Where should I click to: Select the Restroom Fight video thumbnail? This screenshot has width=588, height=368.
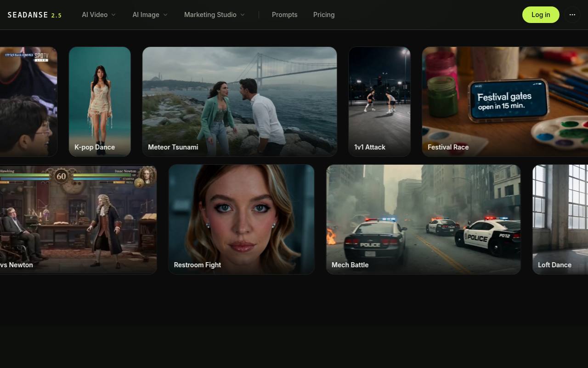pos(242,219)
